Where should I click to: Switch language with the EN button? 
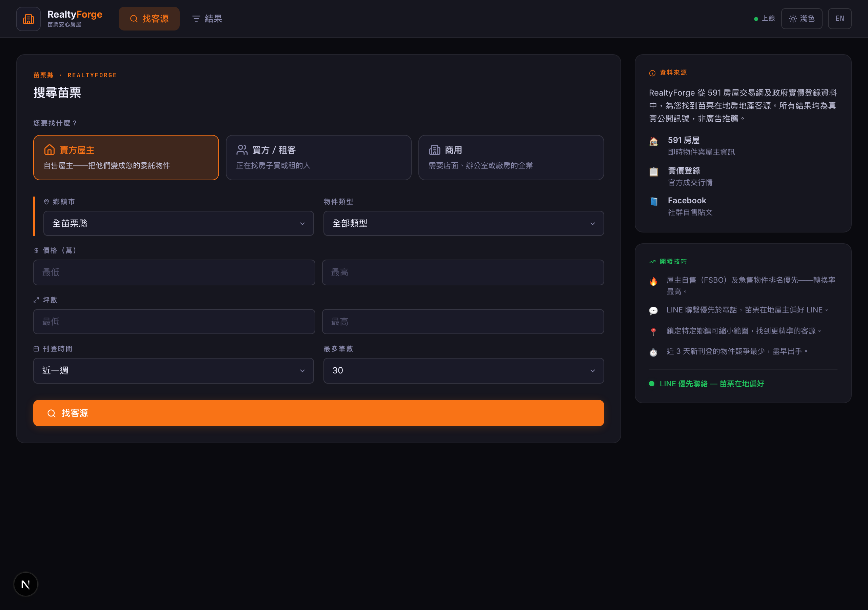840,19
